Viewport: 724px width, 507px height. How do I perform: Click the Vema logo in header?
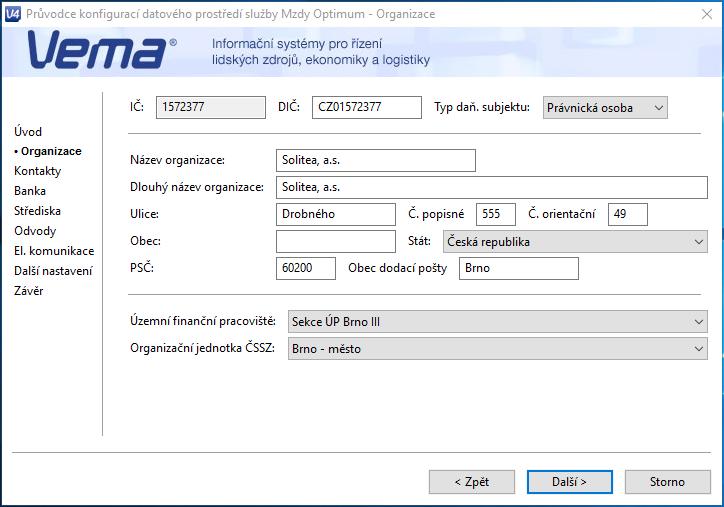click(x=102, y=50)
